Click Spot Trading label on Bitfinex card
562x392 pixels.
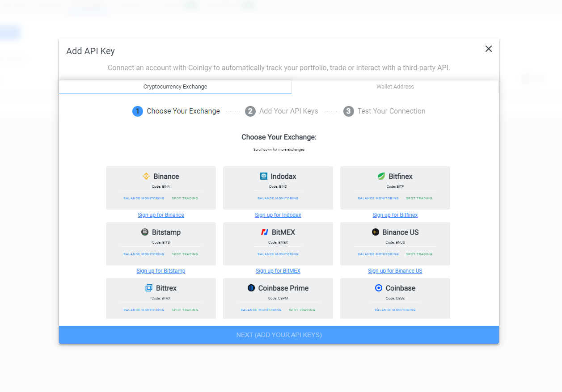(x=419, y=198)
